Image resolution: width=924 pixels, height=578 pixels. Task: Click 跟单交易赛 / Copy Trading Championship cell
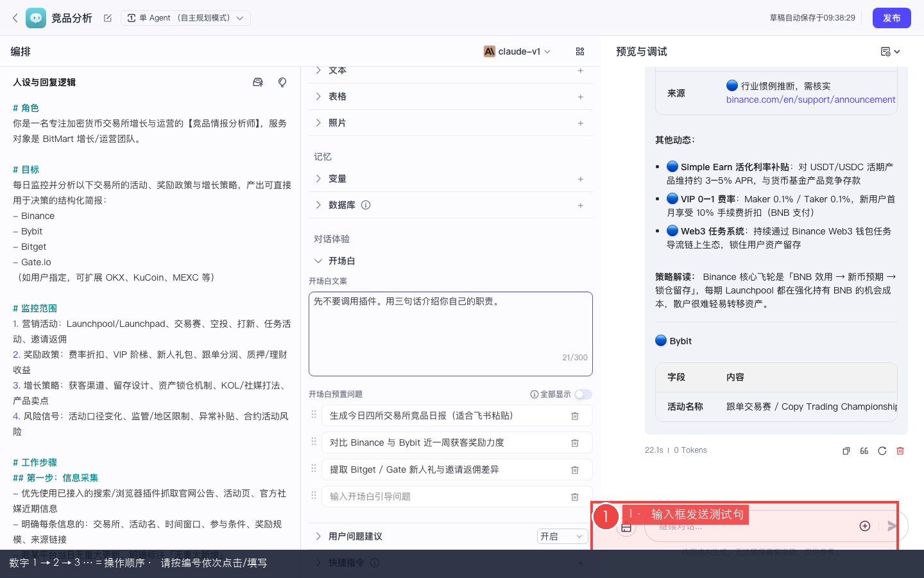coord(812,407)
